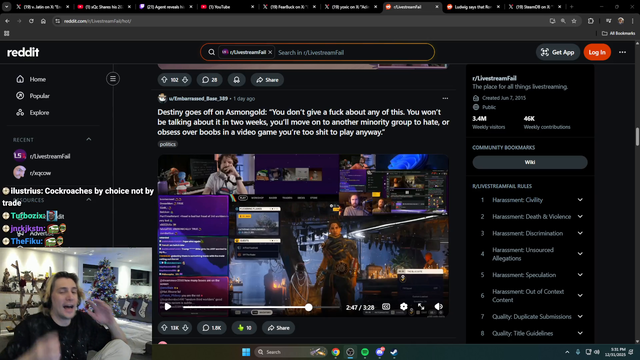Screen dimensions: 640x360
Task: Upvote the post with 102 points
Action: click(164, 80)
